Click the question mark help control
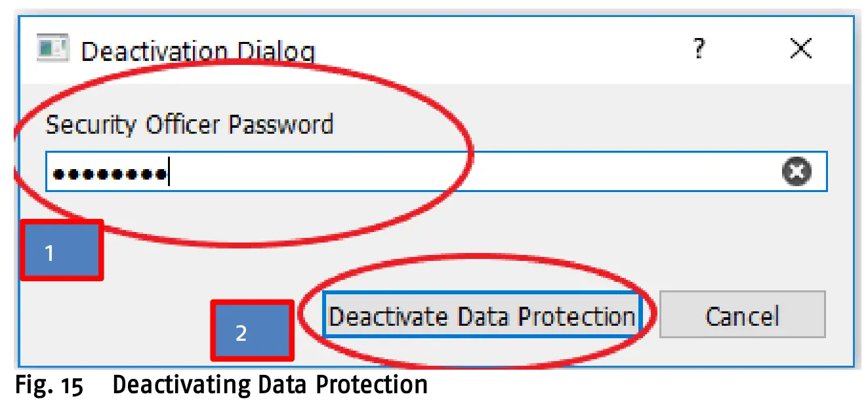This screenshot has height=409, width=868. point(699,49)
